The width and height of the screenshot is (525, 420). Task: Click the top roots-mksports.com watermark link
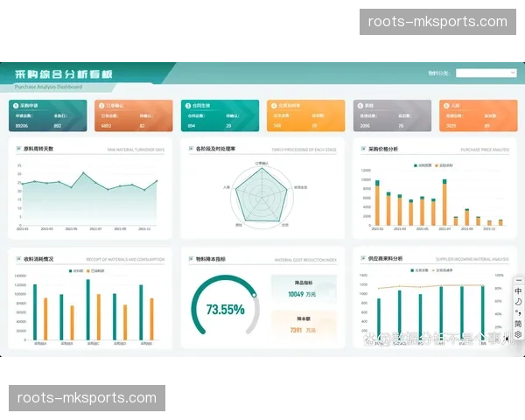pos(437,21)
